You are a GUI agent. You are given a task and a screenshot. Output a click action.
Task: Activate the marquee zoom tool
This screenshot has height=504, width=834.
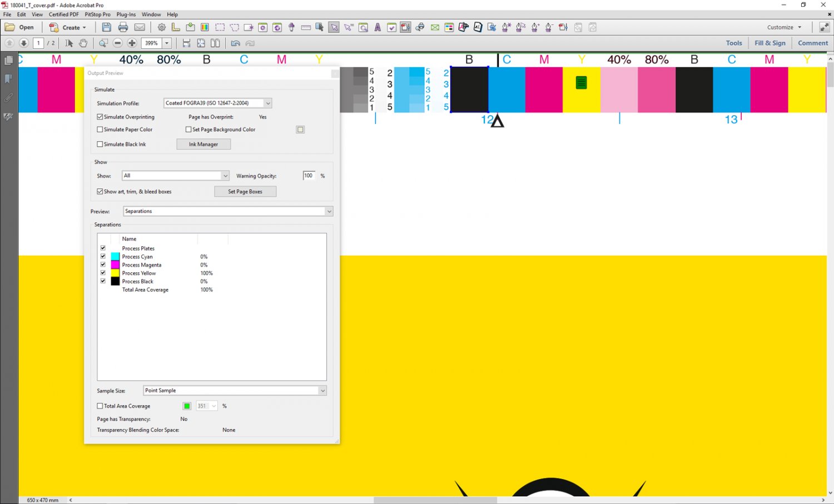click(103, 43)
